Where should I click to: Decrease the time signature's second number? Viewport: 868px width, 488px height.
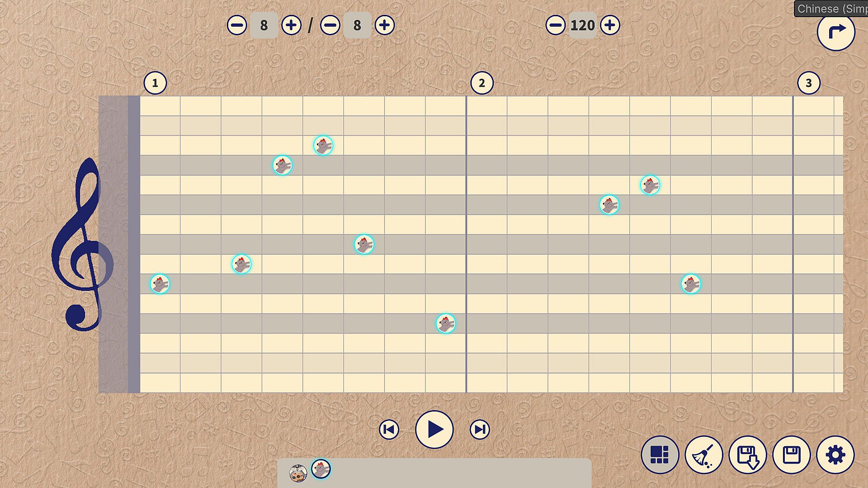click(x=330, y=25)
